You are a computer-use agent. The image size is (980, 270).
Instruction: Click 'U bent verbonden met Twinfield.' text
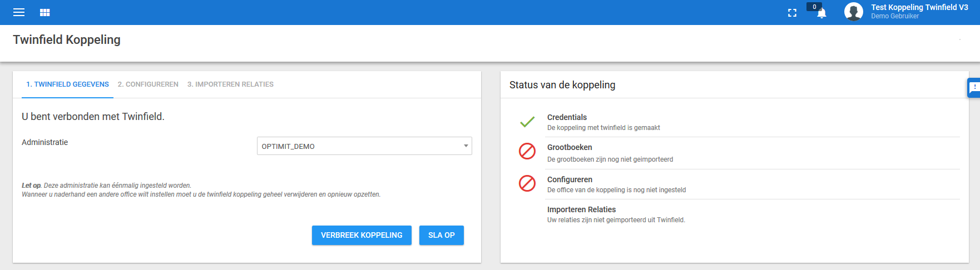pos(93,117)
